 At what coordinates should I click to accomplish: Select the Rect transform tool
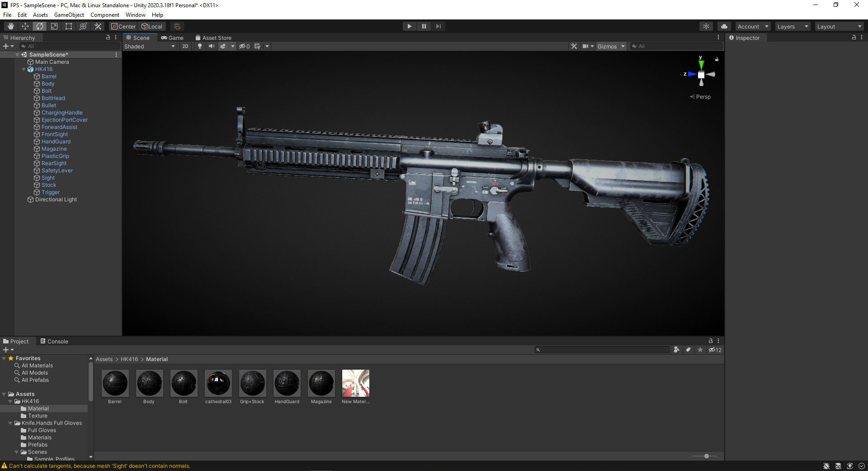[69, 26]
